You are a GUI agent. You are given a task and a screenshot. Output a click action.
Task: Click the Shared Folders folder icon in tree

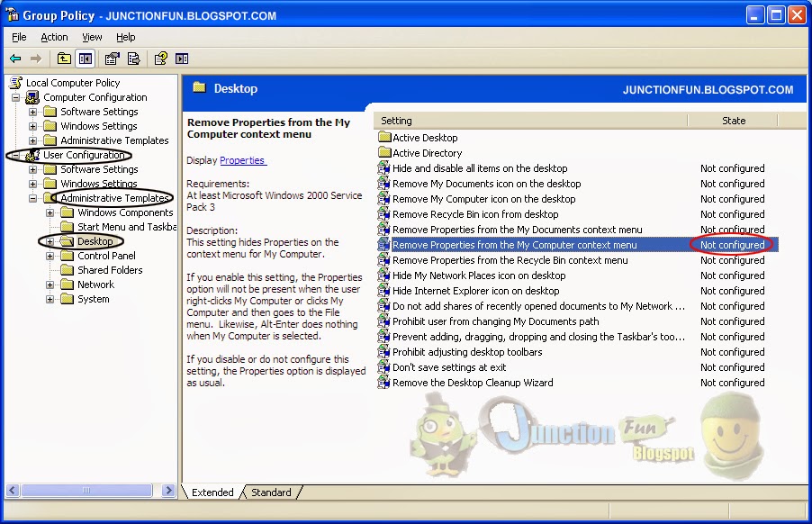[x=67, y=270]
